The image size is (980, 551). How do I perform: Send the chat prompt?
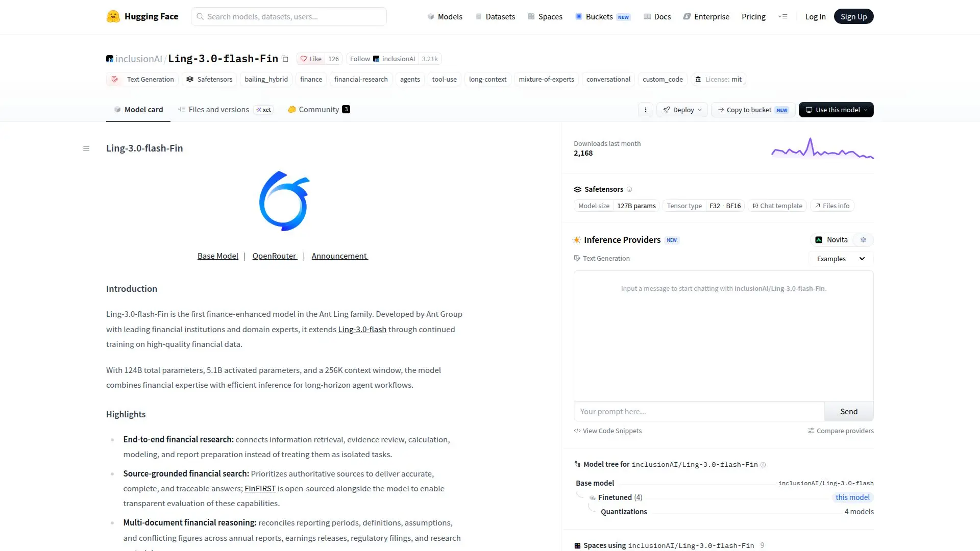(849, 411)
